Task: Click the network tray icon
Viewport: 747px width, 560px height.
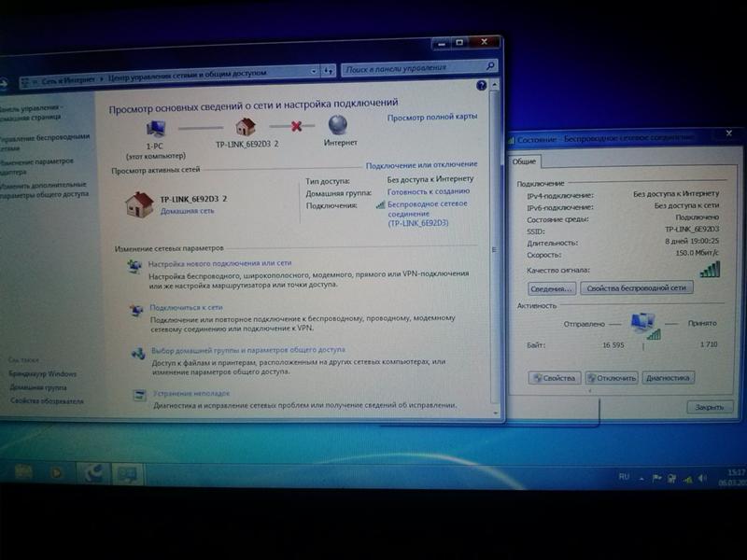Action: point(687,479)
